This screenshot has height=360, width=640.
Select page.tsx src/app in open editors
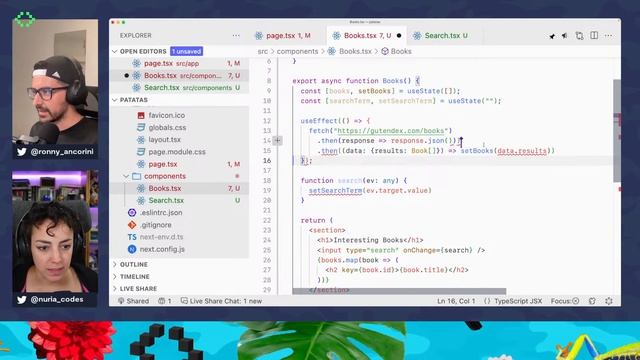point(180,63)
